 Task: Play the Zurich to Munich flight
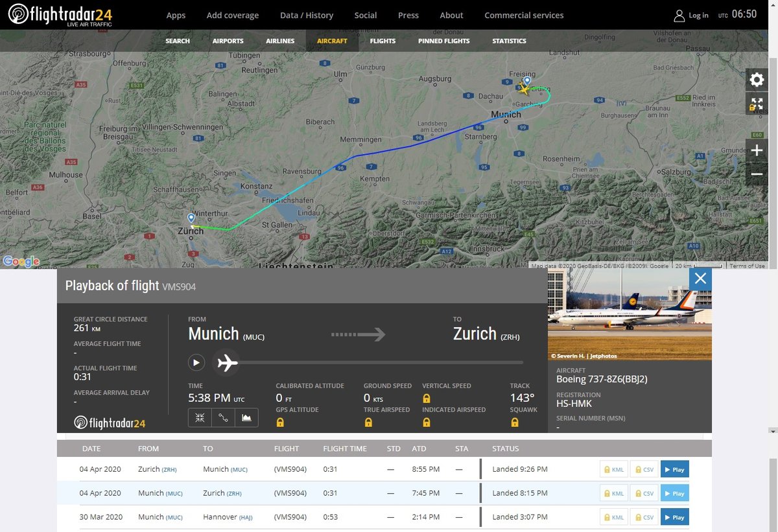tap(674, 469)
